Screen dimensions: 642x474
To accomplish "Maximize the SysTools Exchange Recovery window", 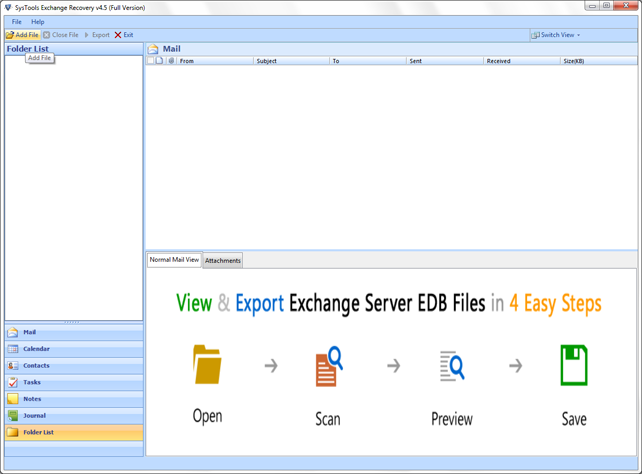I will [606, 6].
